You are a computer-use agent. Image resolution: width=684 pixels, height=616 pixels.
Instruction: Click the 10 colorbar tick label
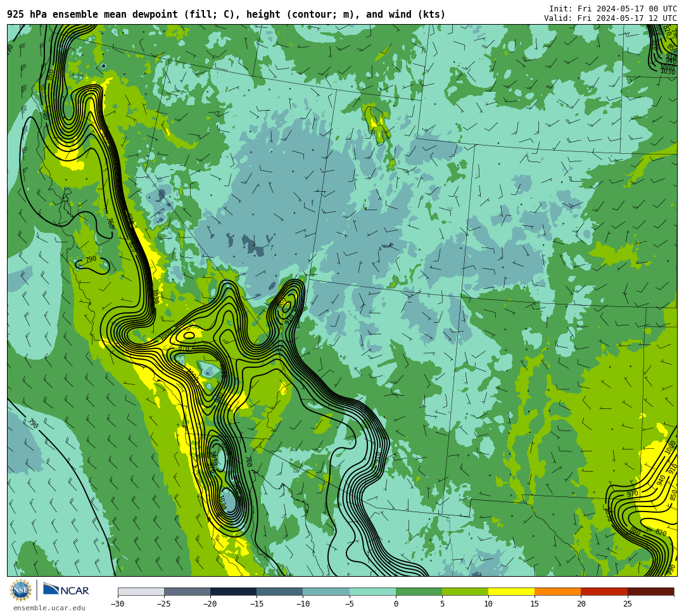point(488,604)
